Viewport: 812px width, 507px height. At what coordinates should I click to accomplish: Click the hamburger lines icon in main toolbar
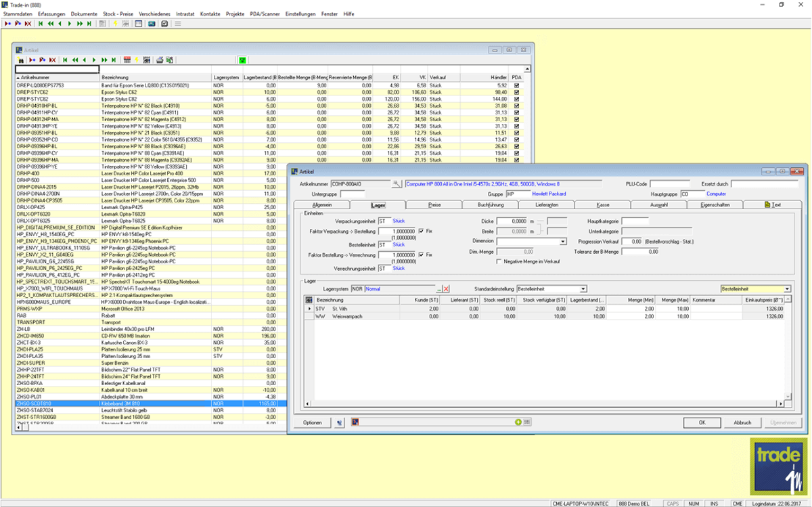[178, 24]
